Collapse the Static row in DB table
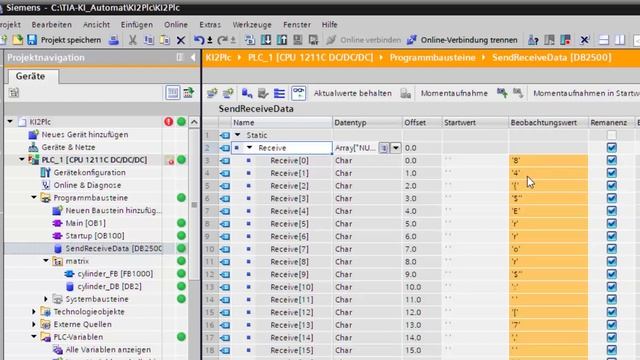 (238, 135)
